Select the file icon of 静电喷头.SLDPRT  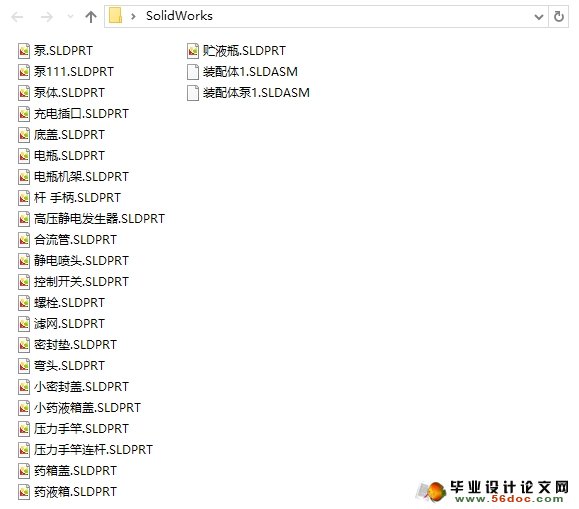click(x=24, y=262)
